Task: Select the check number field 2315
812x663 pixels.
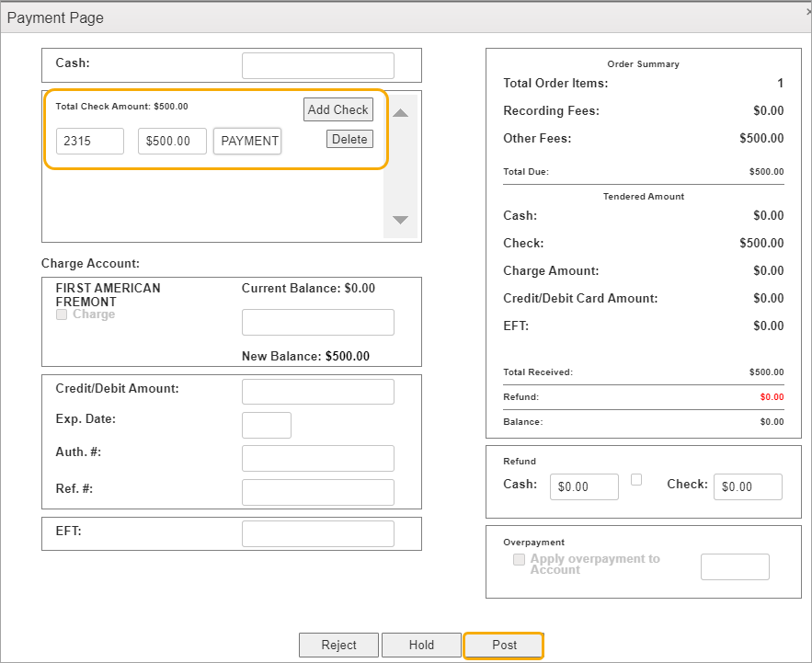Action: (x=90, y=141)
